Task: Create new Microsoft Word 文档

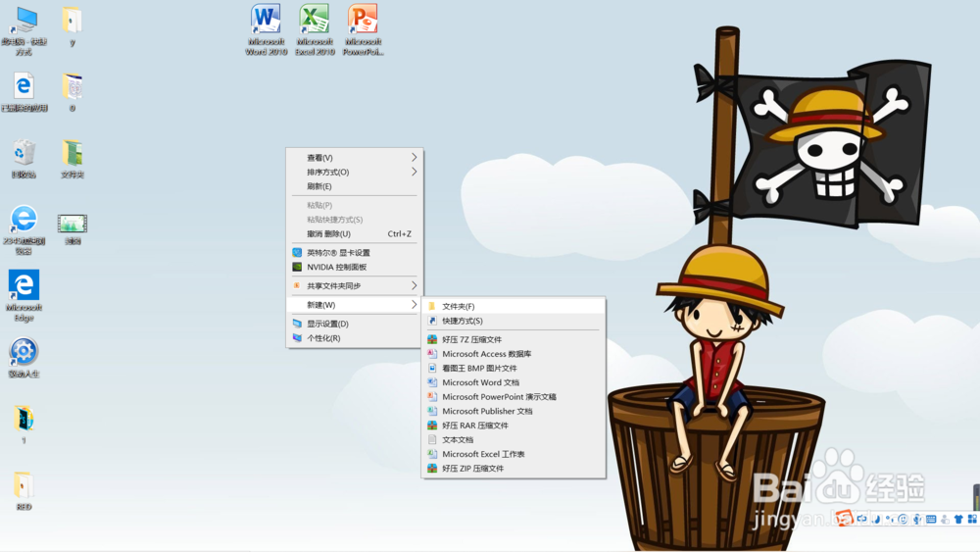Action: coord(514,382)
